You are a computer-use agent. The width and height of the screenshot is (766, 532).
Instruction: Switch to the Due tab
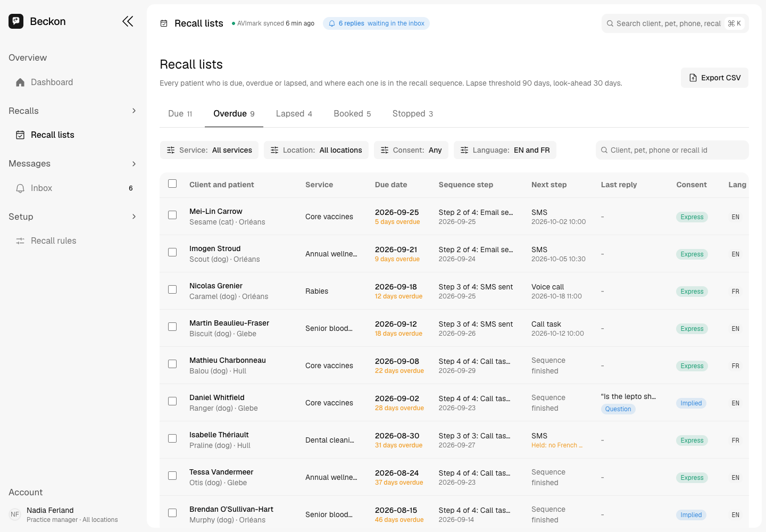point(180,114)
